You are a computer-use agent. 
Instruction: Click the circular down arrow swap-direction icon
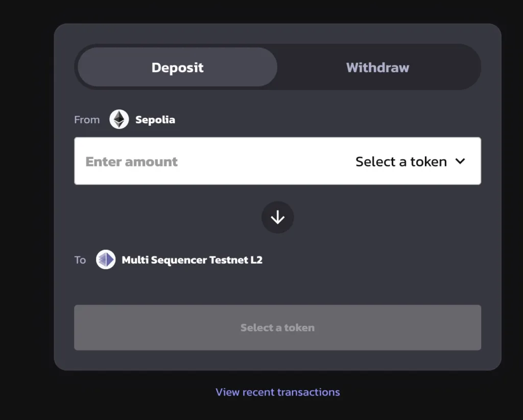[277, 217]
